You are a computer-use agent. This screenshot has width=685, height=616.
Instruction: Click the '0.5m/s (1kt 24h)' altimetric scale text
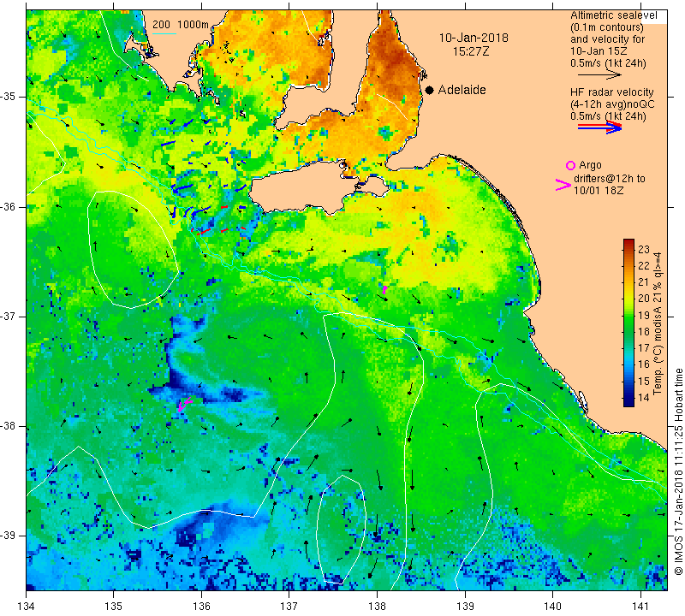tap(608, 63)
